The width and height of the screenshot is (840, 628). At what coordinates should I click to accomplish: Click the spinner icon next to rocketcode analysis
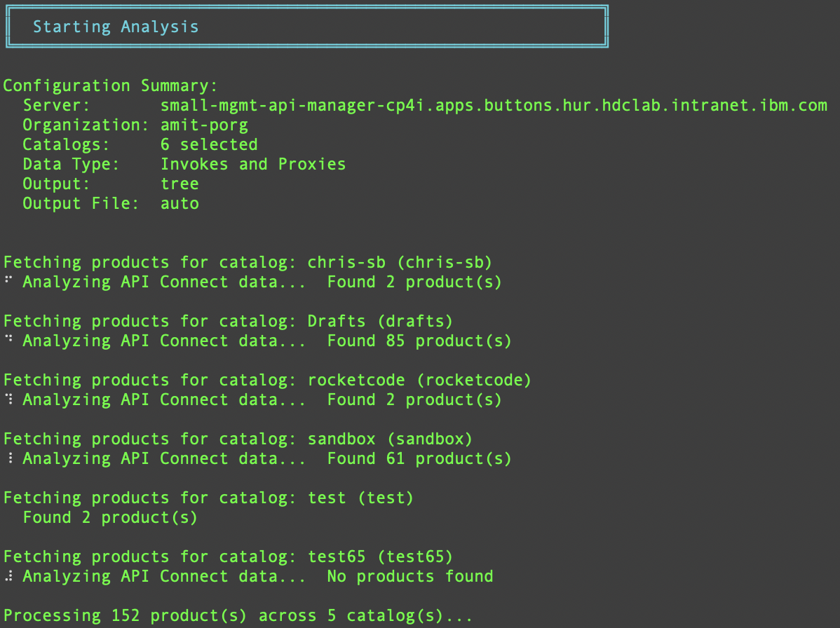[x=7, y=399]
